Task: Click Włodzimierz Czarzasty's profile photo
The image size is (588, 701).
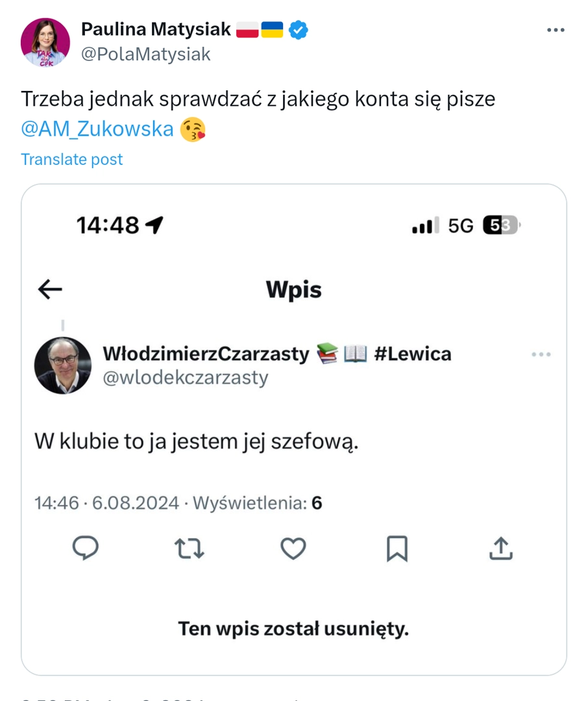Action: click(63, 365)
